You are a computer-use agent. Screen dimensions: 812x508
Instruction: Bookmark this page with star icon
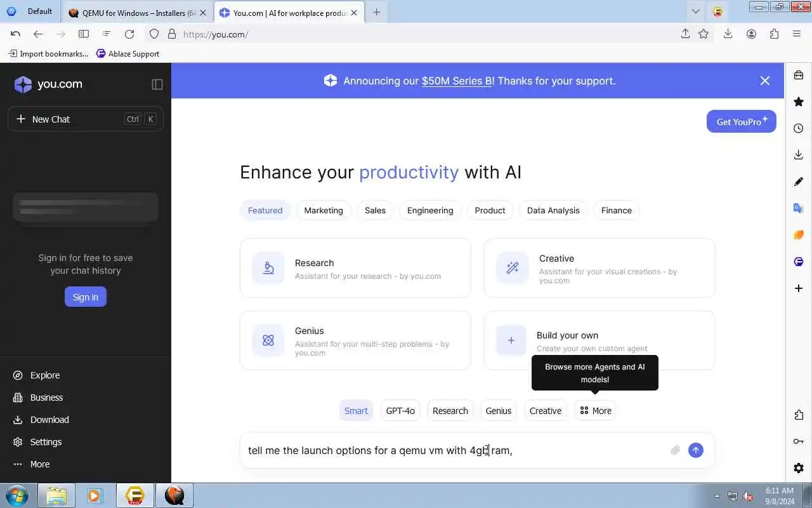[x=704, y=34]
